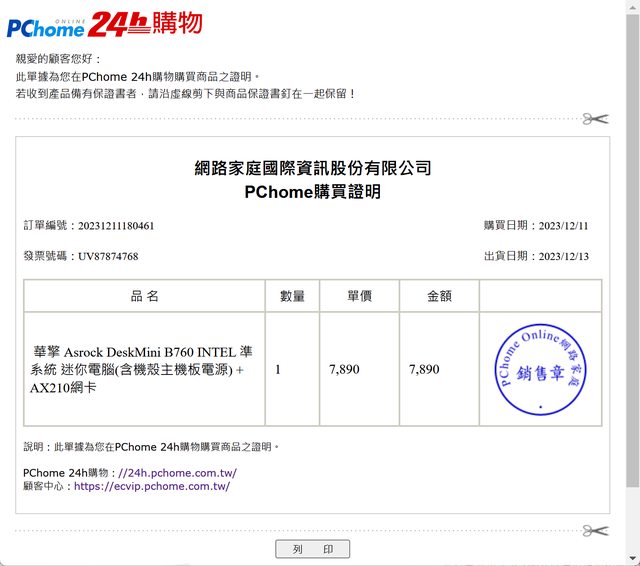
Task: Click the 金額 column header
Action: point(439,296)
